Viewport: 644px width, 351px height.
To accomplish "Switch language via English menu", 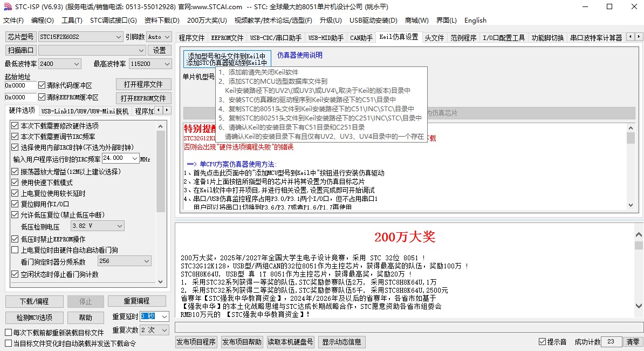I will pos(475,20).
